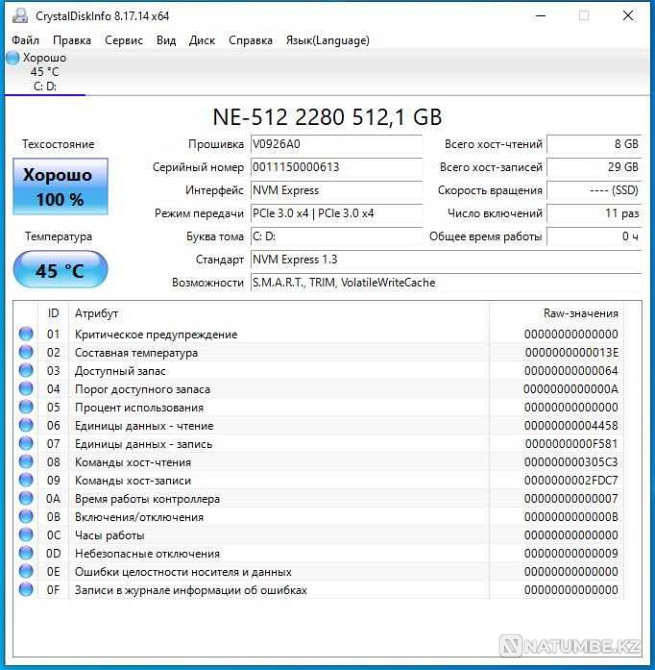Click status circle for attribute 02

click(x=26, y=352)
